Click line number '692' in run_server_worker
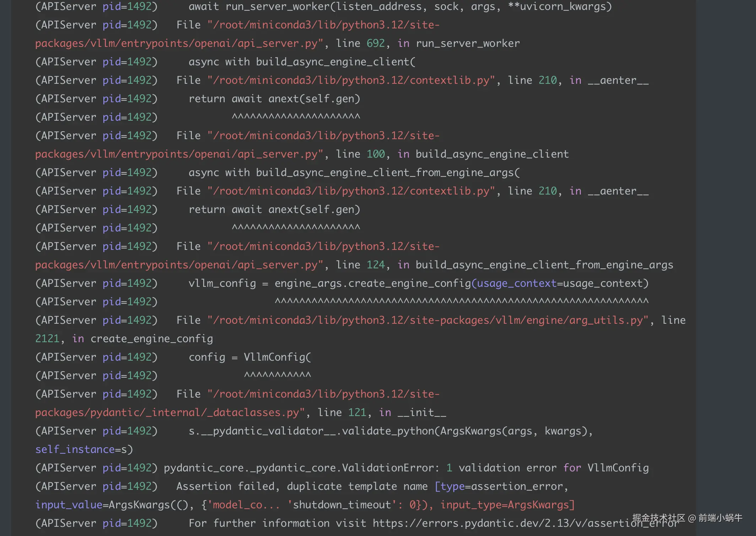 (x=376, y=43)
